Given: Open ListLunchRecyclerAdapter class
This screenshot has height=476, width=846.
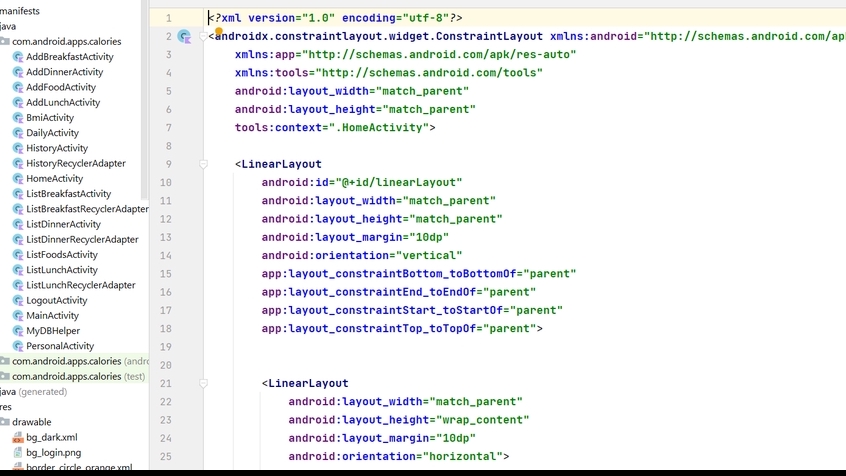Looking at the screenshot, I should click(80, 285).
